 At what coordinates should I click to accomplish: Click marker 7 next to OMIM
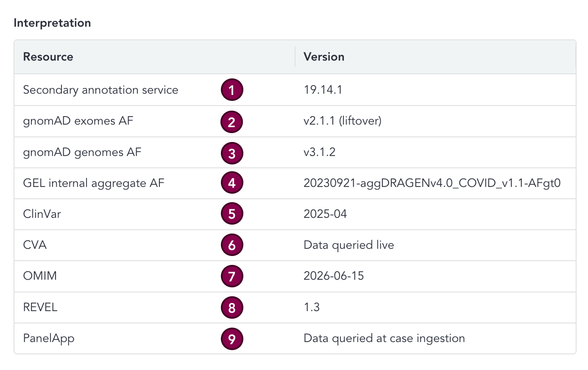pos(232,276)
